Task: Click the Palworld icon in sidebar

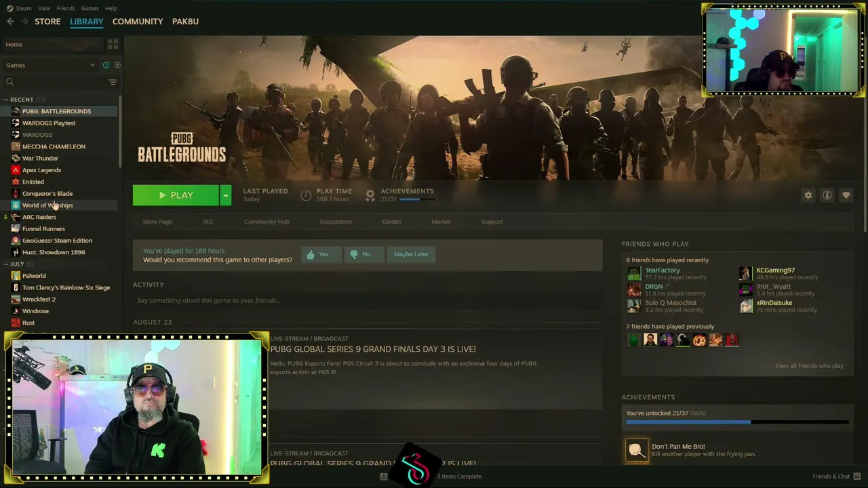Action: pos(16,276)
